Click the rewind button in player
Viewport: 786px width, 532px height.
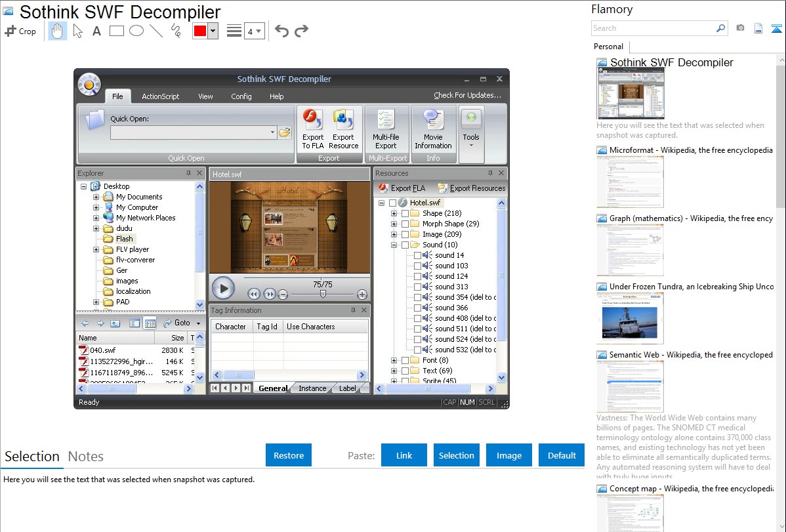[x=254, y=294]
